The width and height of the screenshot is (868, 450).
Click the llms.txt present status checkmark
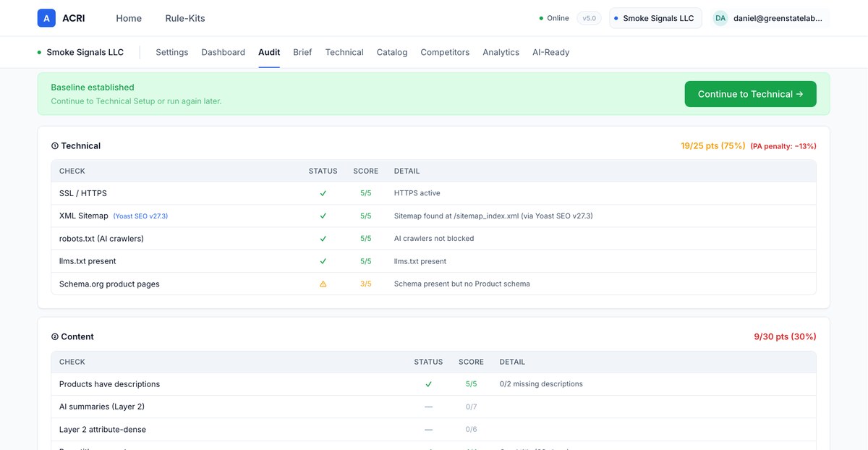[323, 261]
